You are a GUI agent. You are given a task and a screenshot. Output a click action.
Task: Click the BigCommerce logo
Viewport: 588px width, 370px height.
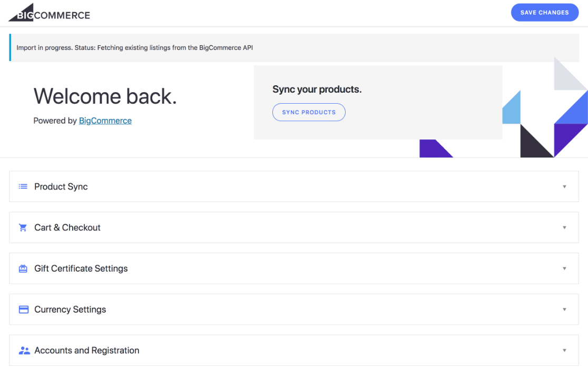(x=49, y=12)
